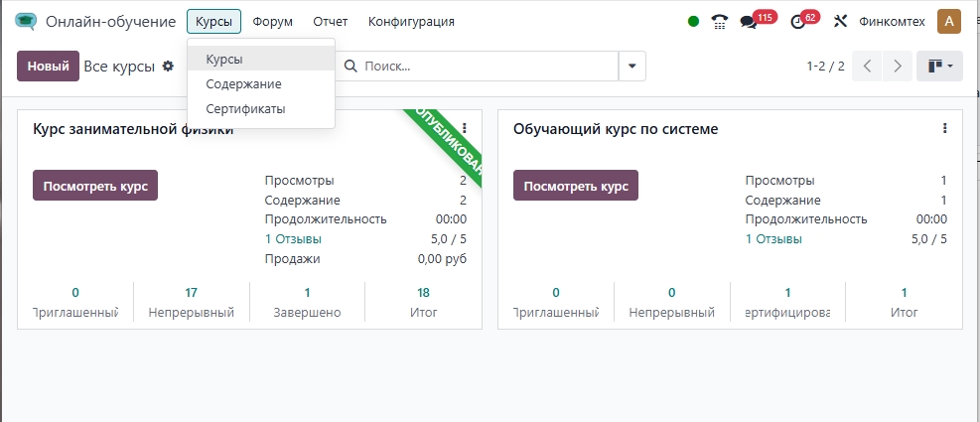Open activities clock icon with 62 badge
Image resolution: width=980 pixels, height=422 pixels.
pyautogui.click(x=797, y=22)
